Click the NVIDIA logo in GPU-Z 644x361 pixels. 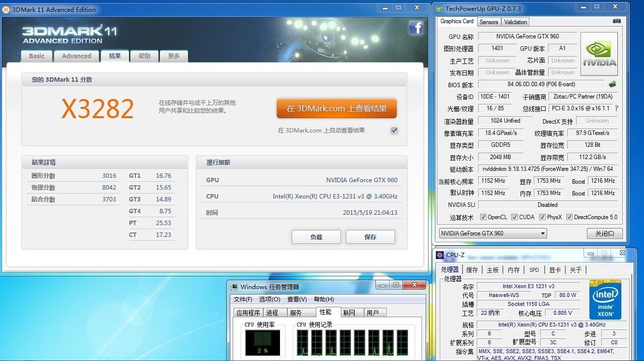[599, 54]
